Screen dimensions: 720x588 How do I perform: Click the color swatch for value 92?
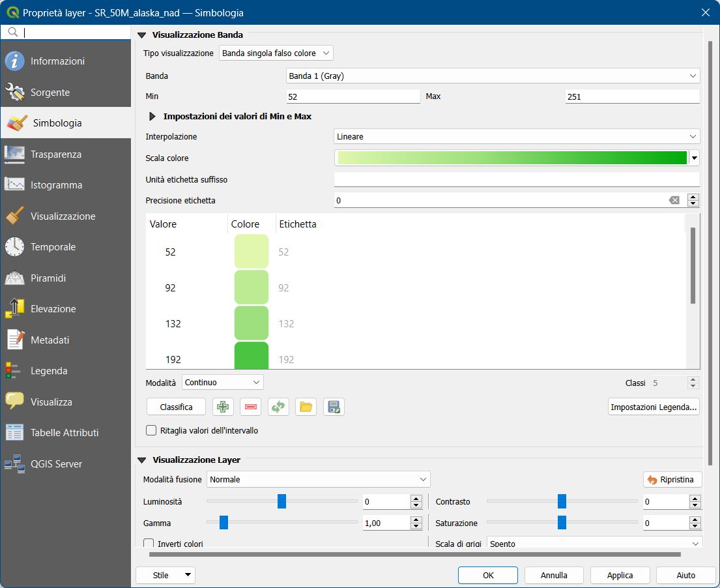pyautogui.click(x=252, y=287)
